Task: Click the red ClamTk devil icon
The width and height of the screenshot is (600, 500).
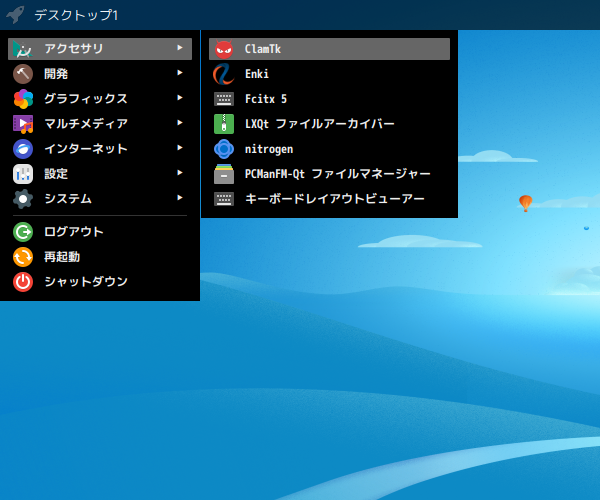Action: [224, 49]
